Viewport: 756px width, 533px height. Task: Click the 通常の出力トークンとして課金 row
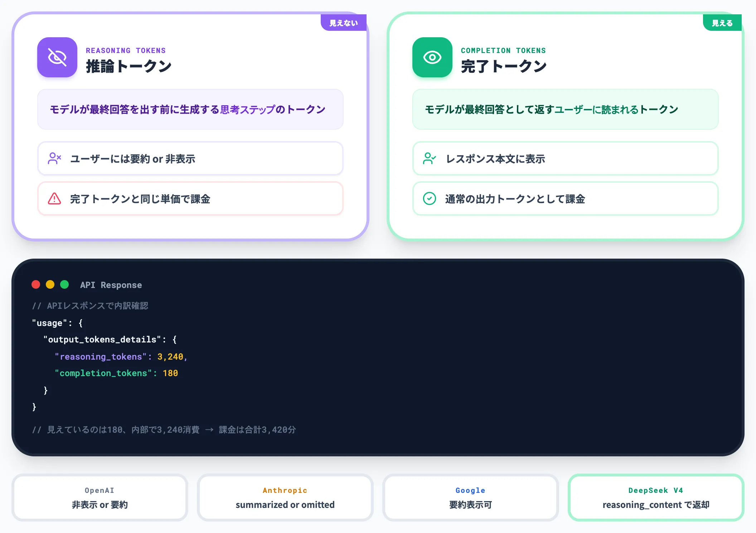(x=566, y=198)
